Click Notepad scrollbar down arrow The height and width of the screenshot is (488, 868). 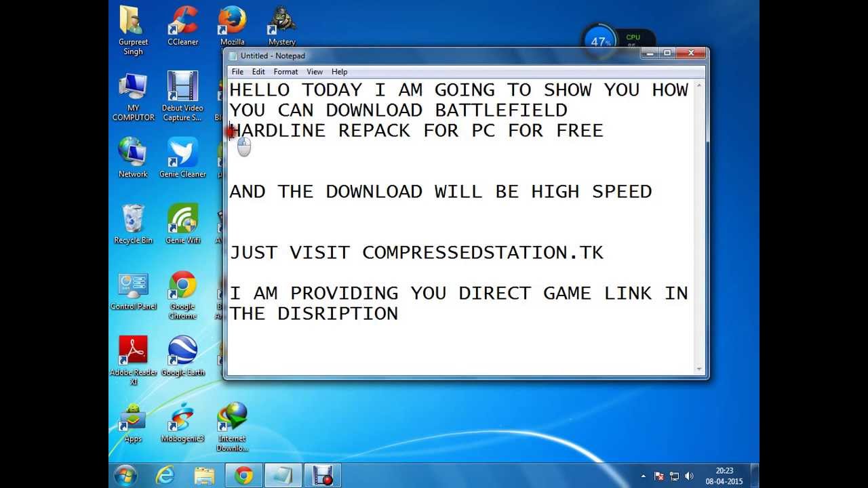pos(699,369)
